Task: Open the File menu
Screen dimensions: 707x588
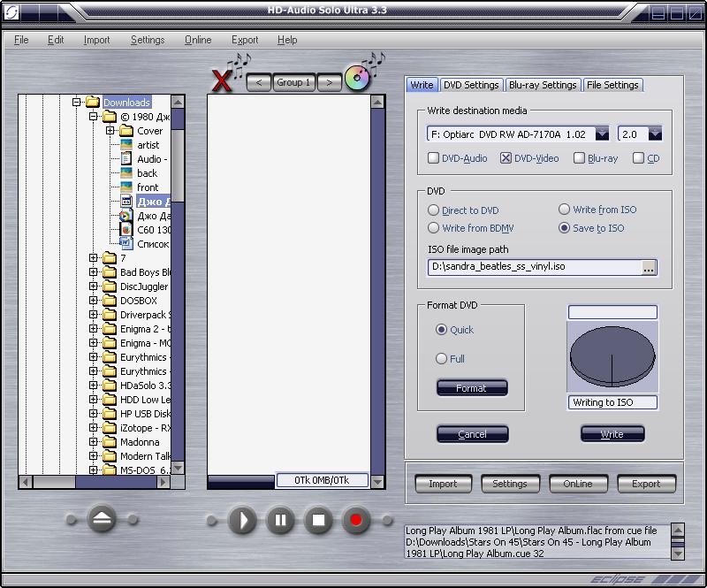Action: click(x=21, y=40)
